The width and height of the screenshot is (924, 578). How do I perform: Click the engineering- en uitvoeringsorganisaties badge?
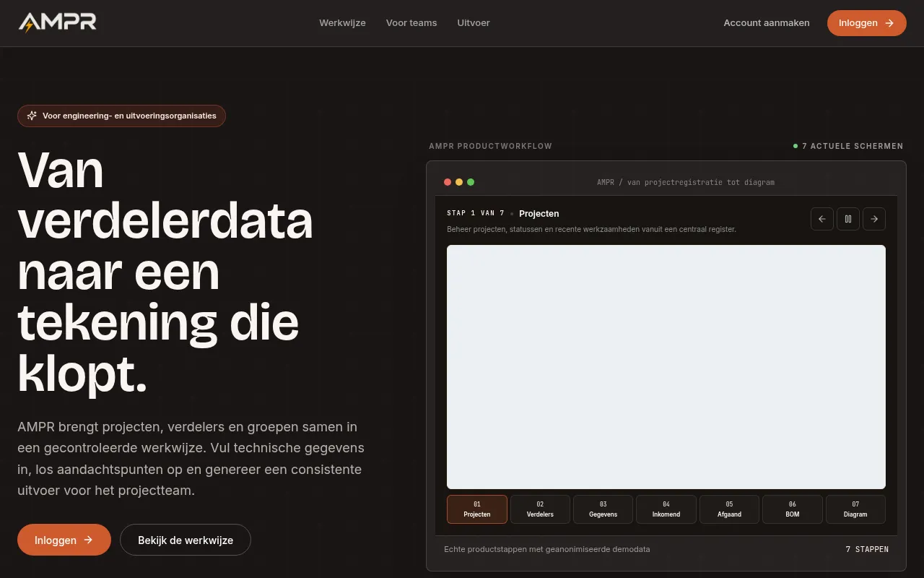click(121, 116)
